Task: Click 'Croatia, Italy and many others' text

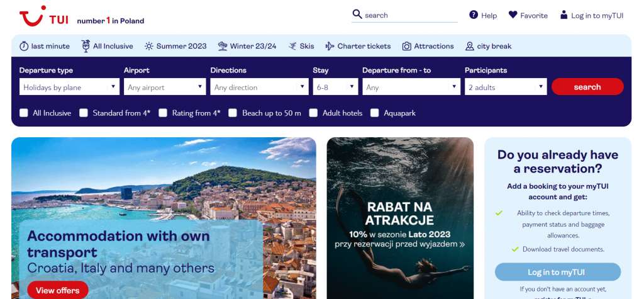Action: (121, 268)
